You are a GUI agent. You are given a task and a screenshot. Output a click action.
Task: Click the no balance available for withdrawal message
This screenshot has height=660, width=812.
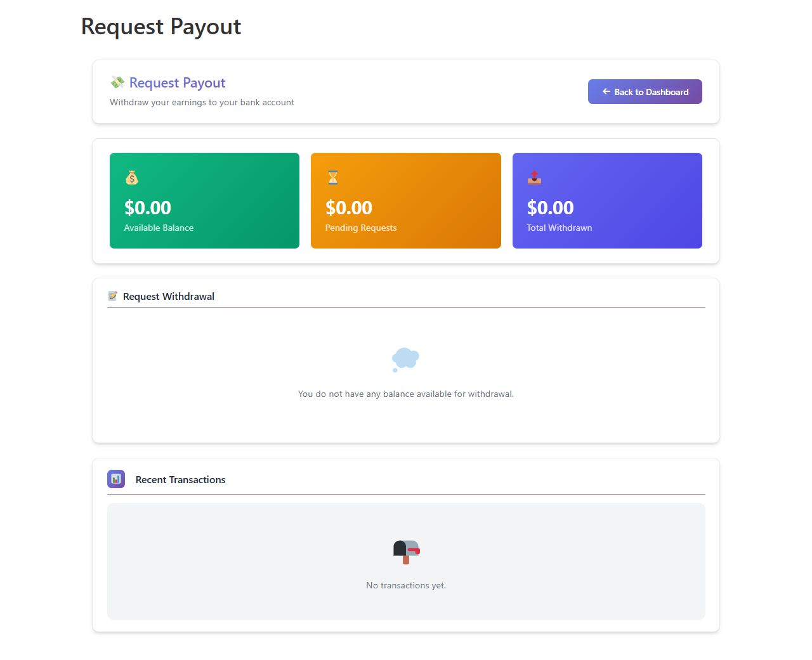coord(406,394)
